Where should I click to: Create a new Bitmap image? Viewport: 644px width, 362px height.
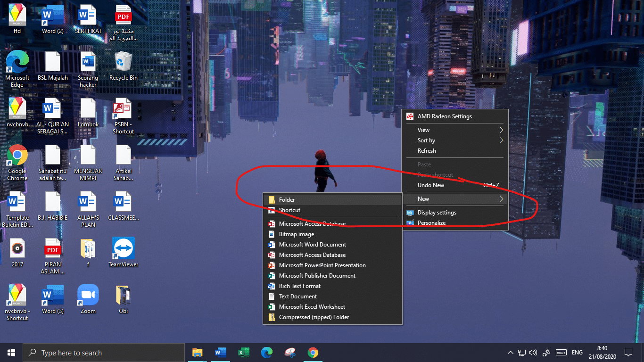point(332,234)
